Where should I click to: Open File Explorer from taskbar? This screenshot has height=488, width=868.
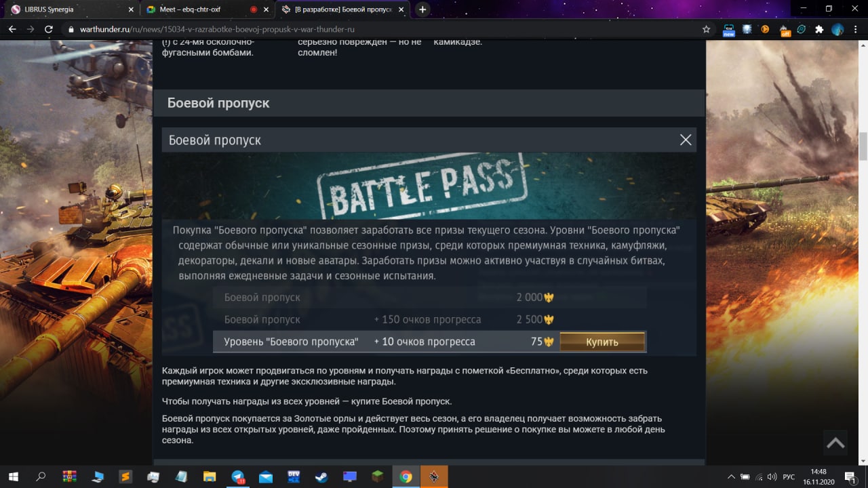click(210, 476)
